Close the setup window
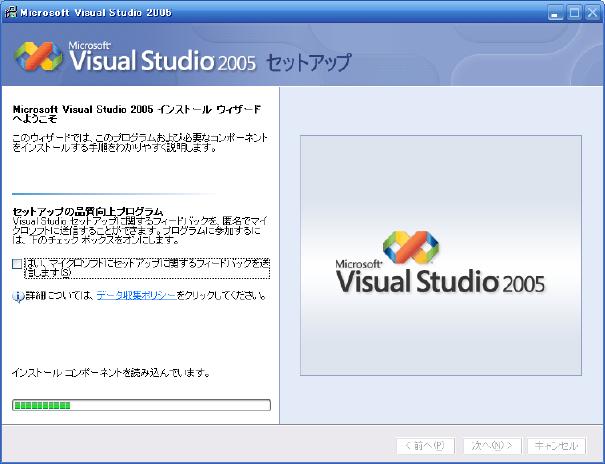This screenshot has width=605, height=464. [x=592, y=13]
